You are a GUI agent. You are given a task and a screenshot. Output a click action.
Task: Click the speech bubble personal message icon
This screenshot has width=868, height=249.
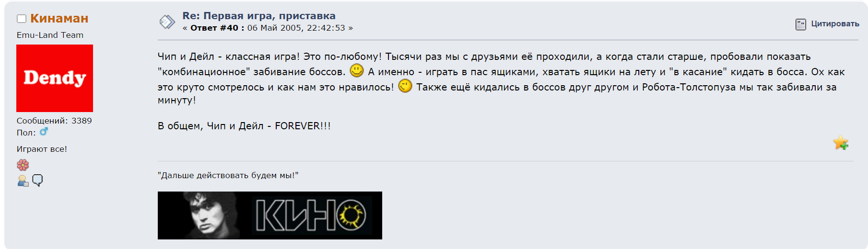tap(37, 181)
